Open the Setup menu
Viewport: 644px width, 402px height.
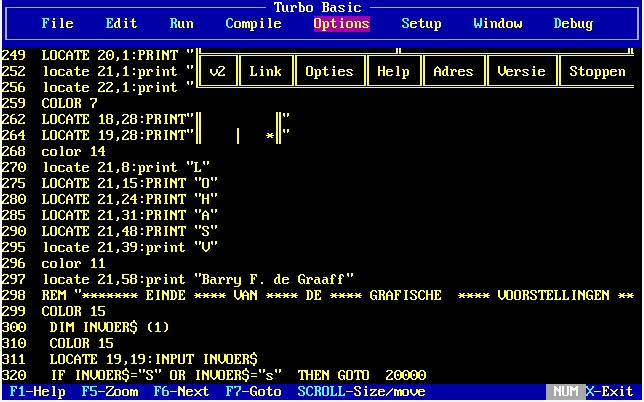click(421, 23)
